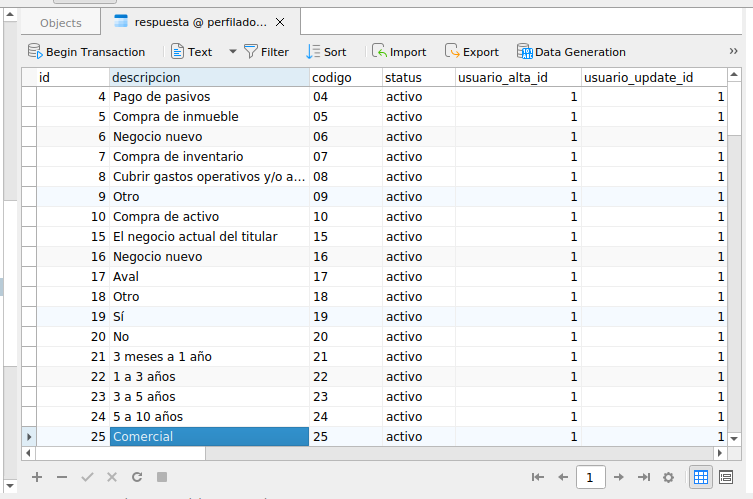
Task: Open the pagination settings gear icon
Action: click(x=668, y=478)
